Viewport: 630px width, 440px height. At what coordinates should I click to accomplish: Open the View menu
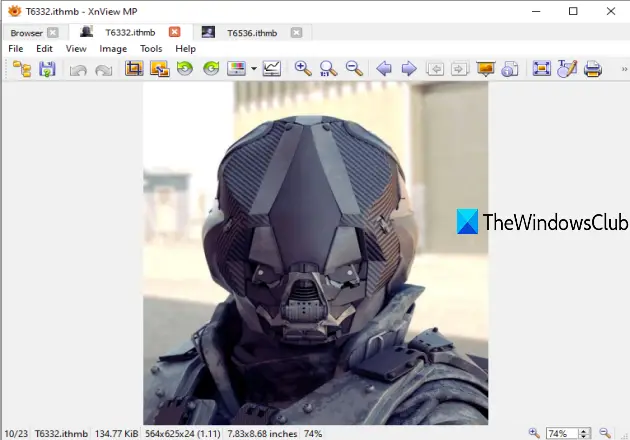(x=76, y=49)
